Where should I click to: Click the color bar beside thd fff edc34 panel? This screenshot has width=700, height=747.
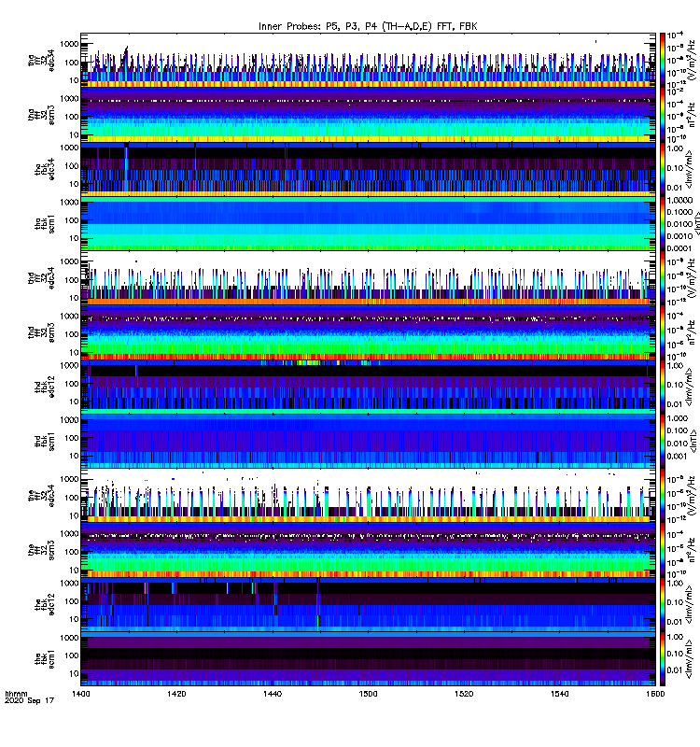663,277
